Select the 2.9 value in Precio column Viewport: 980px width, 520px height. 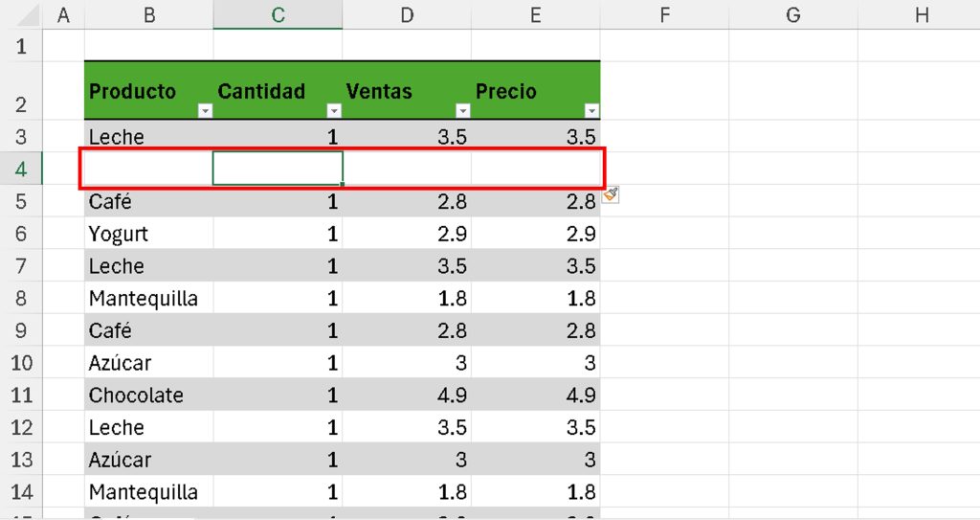580,234
